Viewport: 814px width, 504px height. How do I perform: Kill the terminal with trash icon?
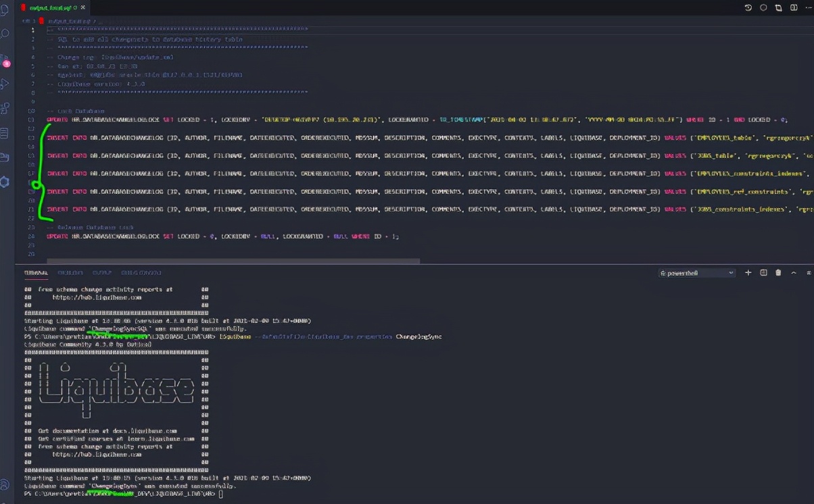pos(778,273)
